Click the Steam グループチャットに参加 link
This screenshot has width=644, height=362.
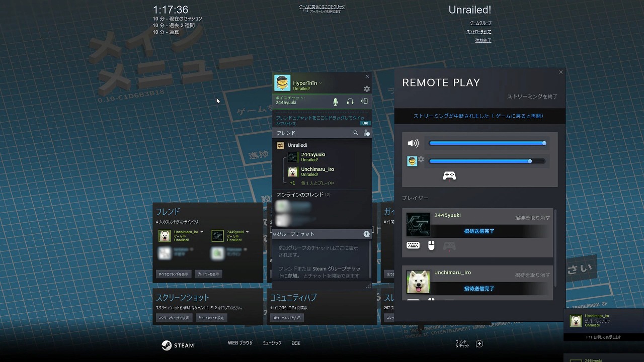coord(319,272)
